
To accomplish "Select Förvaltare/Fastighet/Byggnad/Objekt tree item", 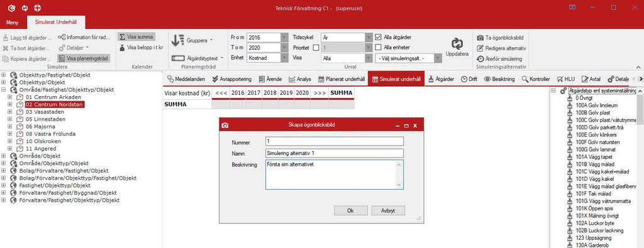I will [x=68, y=193].
